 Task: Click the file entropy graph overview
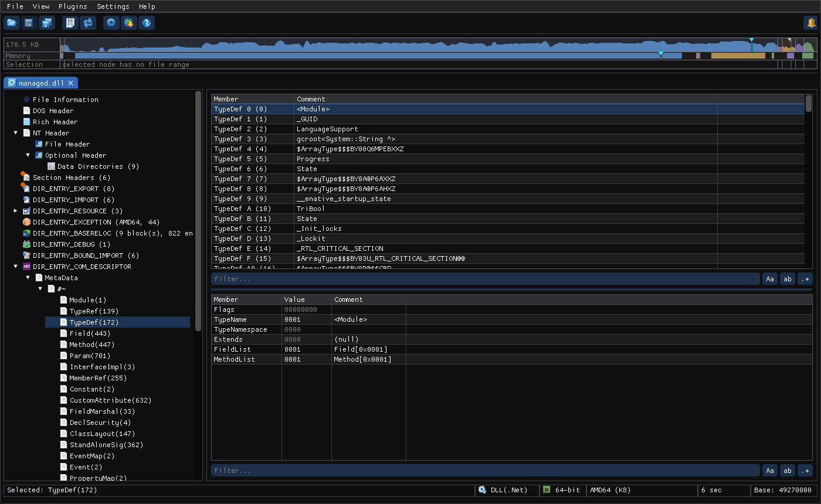[x=438, y=45]
